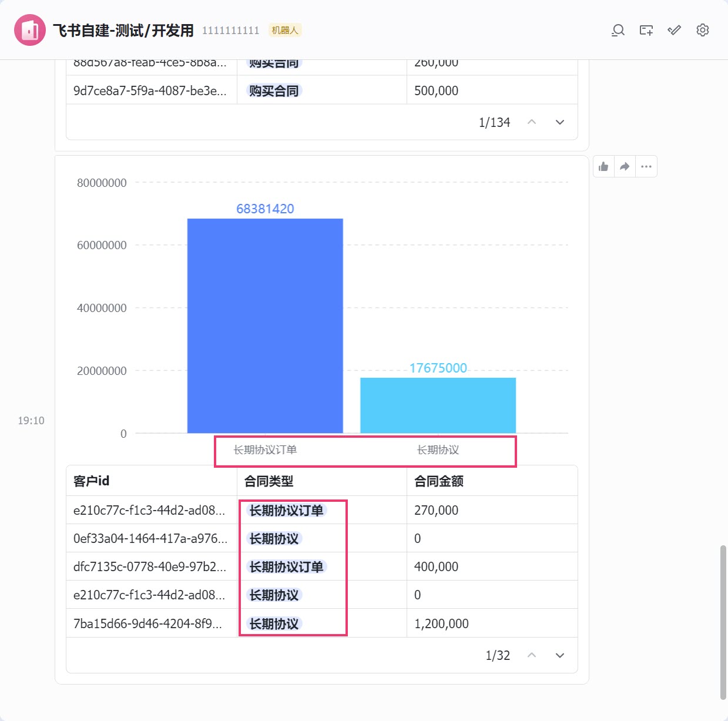
Task: Open more options for message
Action: point(646,167)
